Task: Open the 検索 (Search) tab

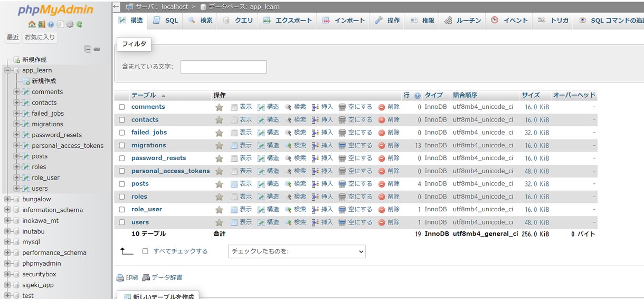Action: (x=201, y=21)
